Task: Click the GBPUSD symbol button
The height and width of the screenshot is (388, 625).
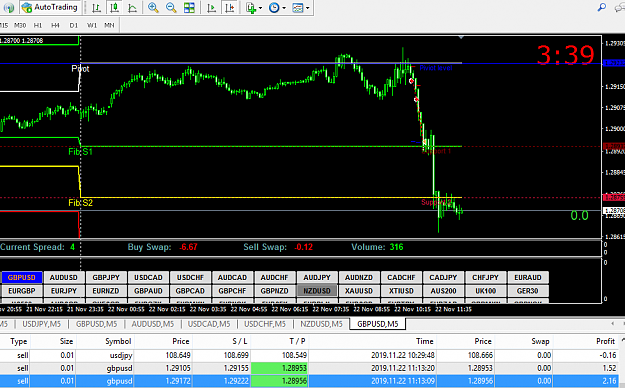Action: (x=22, y=277)
